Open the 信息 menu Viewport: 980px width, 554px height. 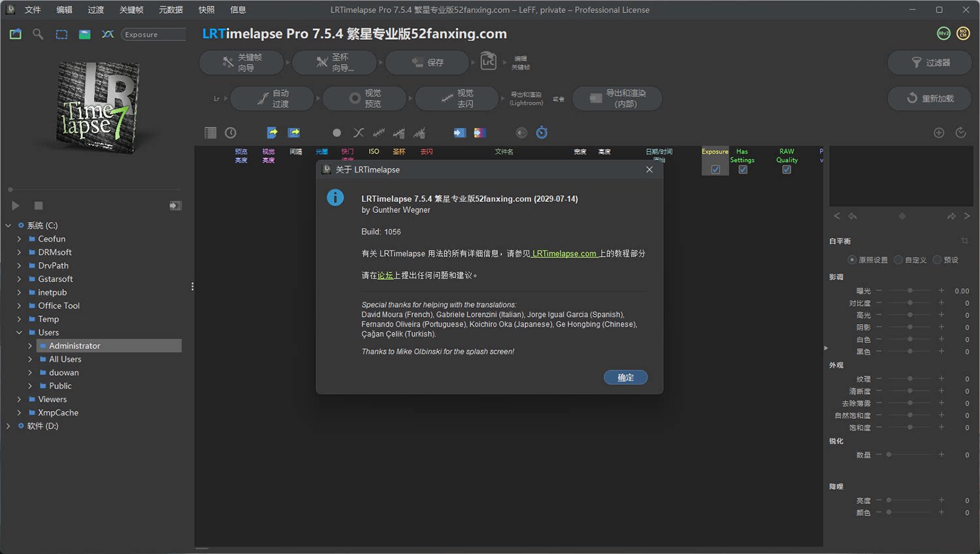tap(238, 10)
